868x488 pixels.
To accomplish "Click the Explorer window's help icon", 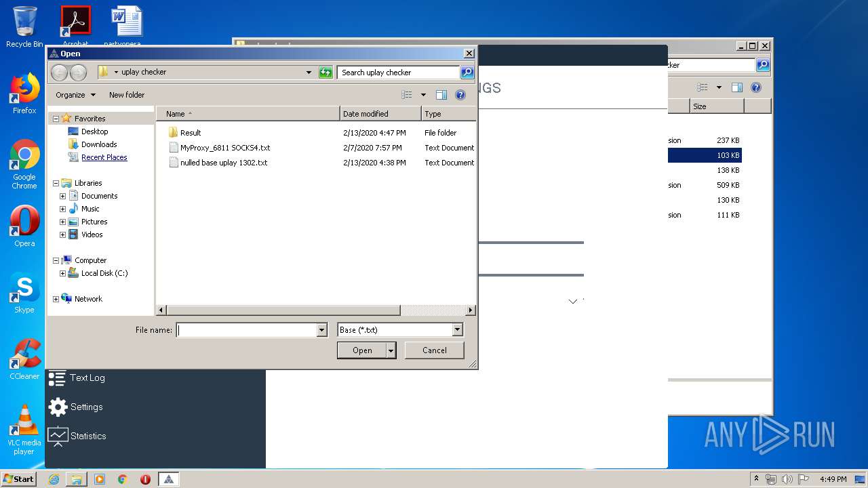I will (756, 87).
